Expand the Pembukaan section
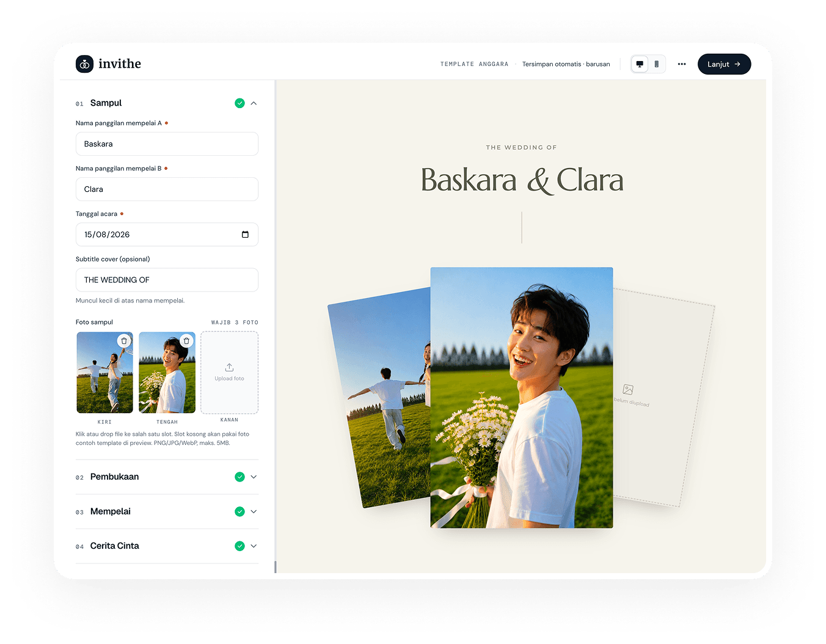 point(254,477)
